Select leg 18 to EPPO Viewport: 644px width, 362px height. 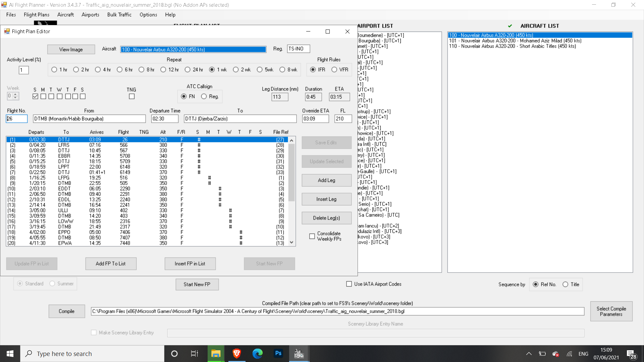click(x=147, y=232)
